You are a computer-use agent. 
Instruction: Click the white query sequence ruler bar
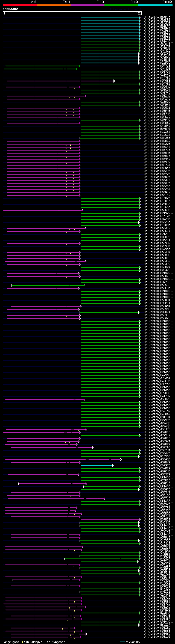click(72, 11)
